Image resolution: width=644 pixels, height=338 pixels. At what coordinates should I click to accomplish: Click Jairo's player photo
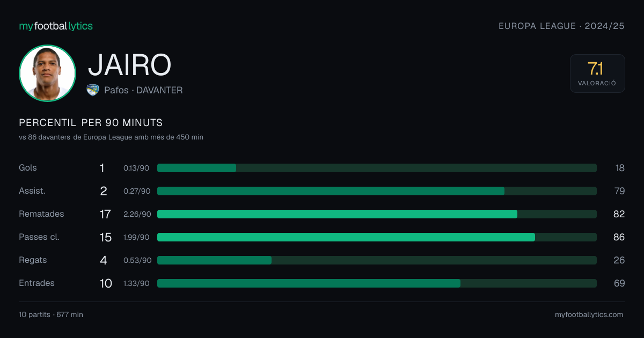(x=47, y=74)
